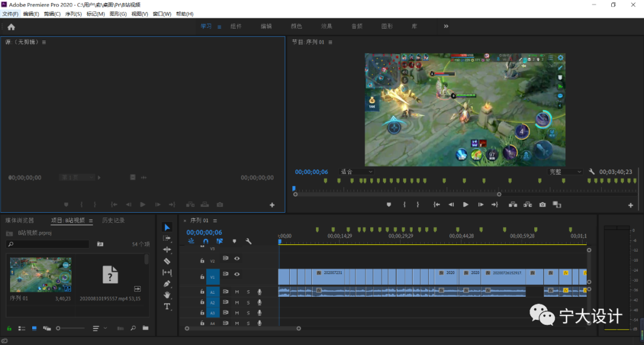Open Source monitor button editor plus
644x345 pixels.
272,205
